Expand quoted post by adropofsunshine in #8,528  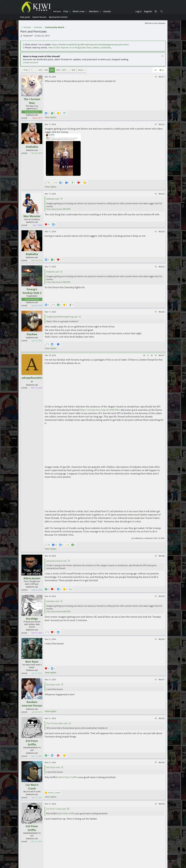click(x=69, y=561)
